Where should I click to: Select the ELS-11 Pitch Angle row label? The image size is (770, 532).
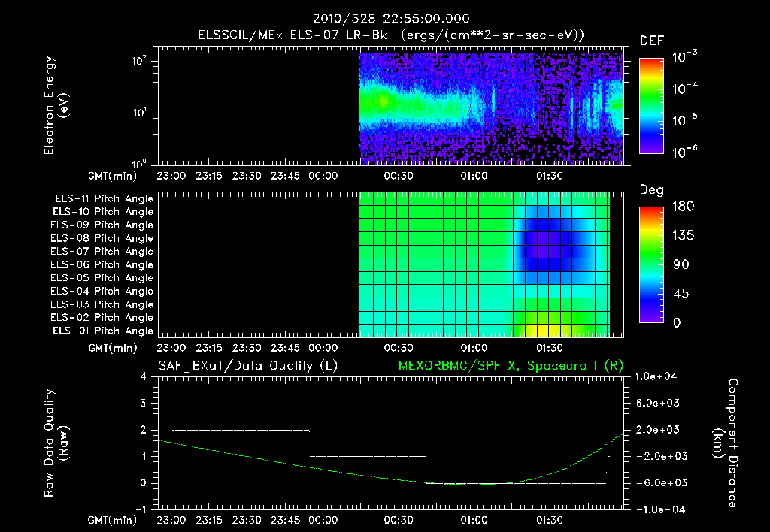tap(104, 199)
